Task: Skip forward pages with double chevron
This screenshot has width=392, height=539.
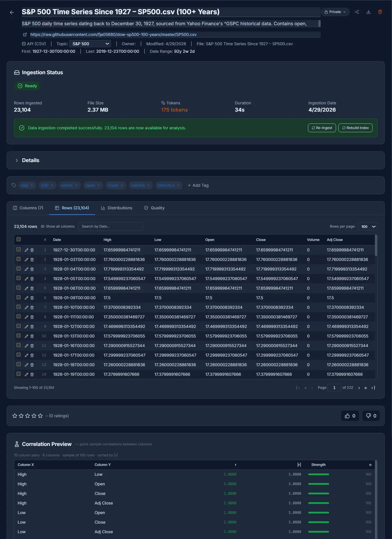Action: (x=366, y=388)
